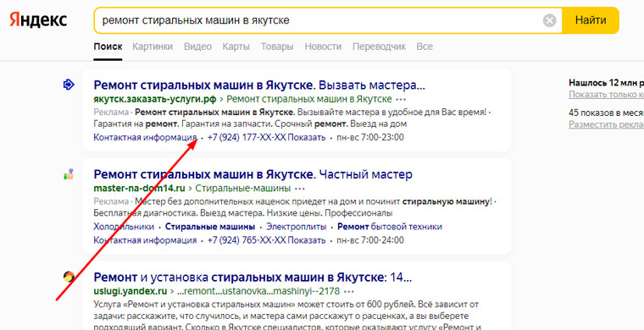This screenshot has width=644, height=330.
Task: Click the Яндекс logo
Action: 38,20
